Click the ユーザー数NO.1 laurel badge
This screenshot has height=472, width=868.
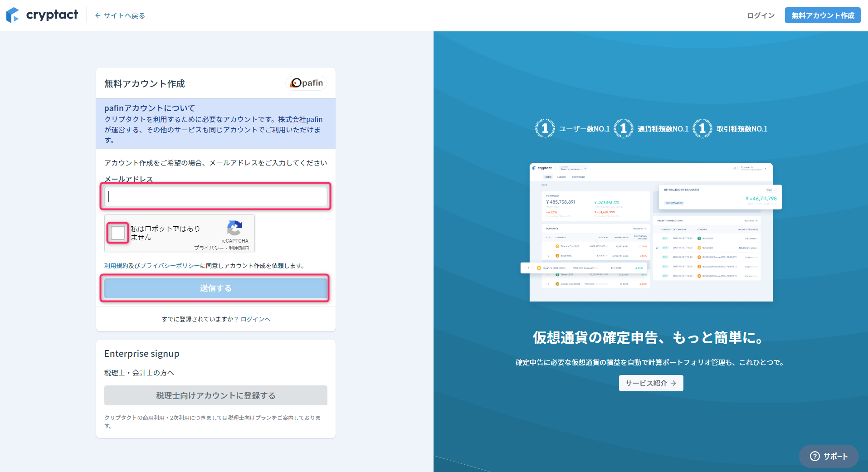click(545, 128)
